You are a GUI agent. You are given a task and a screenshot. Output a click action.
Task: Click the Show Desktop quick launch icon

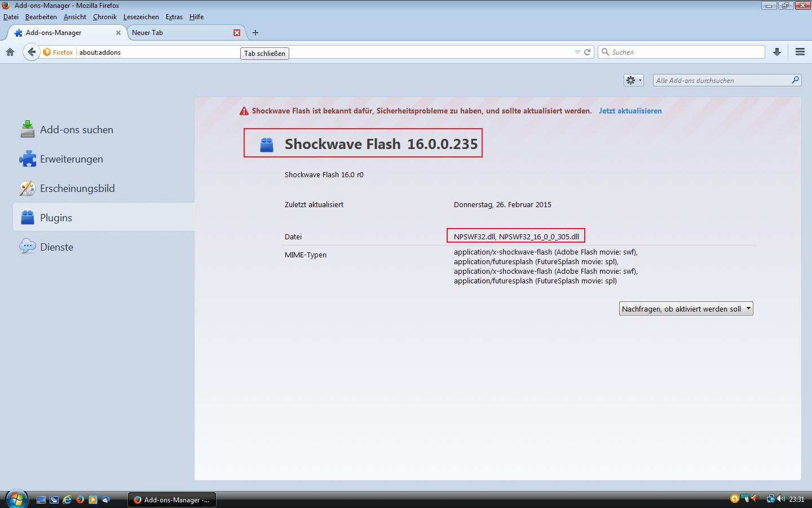point(41,500)
